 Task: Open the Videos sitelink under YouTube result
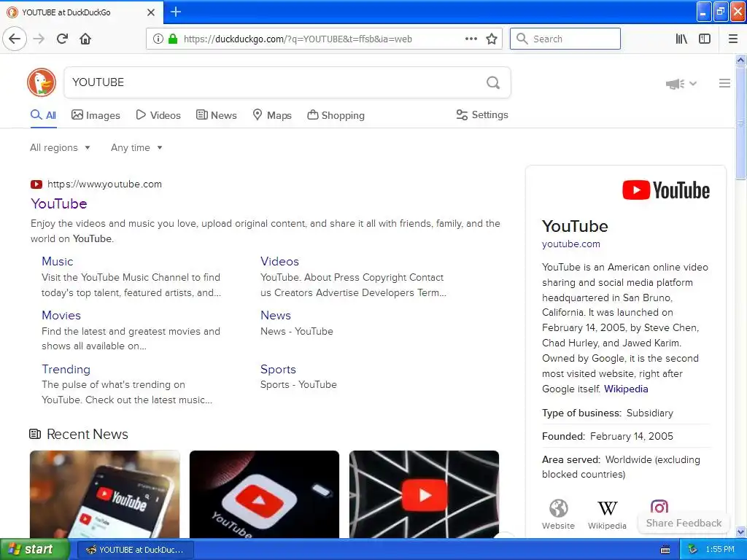(279, 262)
